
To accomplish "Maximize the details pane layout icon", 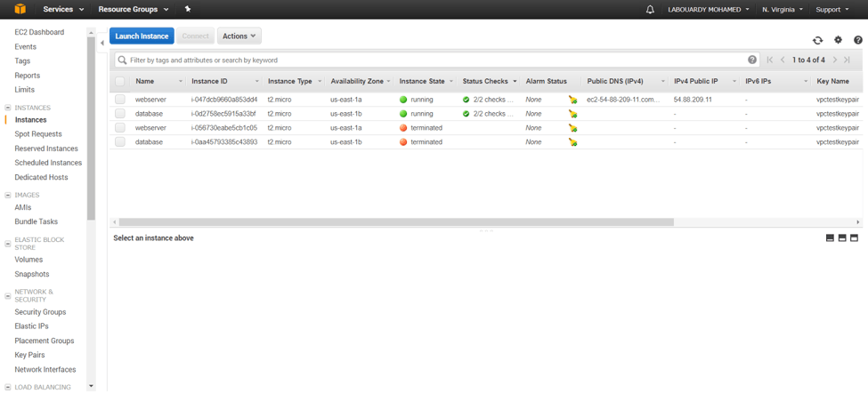I will [854, 238].
